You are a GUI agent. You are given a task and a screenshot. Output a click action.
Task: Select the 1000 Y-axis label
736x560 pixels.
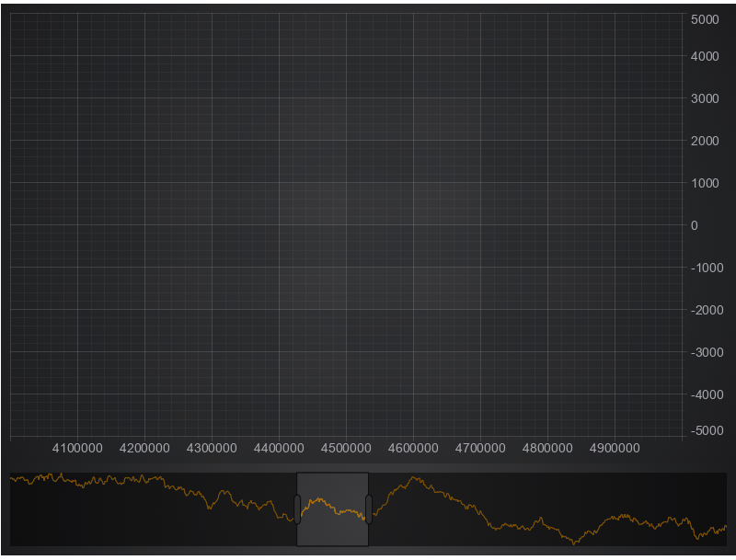[705, 183]
